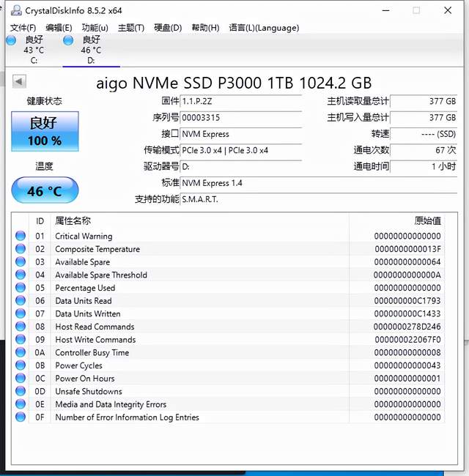Close the CrystalDiskInfo window
The width and height of the screenshot is (469, 476).
click(x=448, y=10)
